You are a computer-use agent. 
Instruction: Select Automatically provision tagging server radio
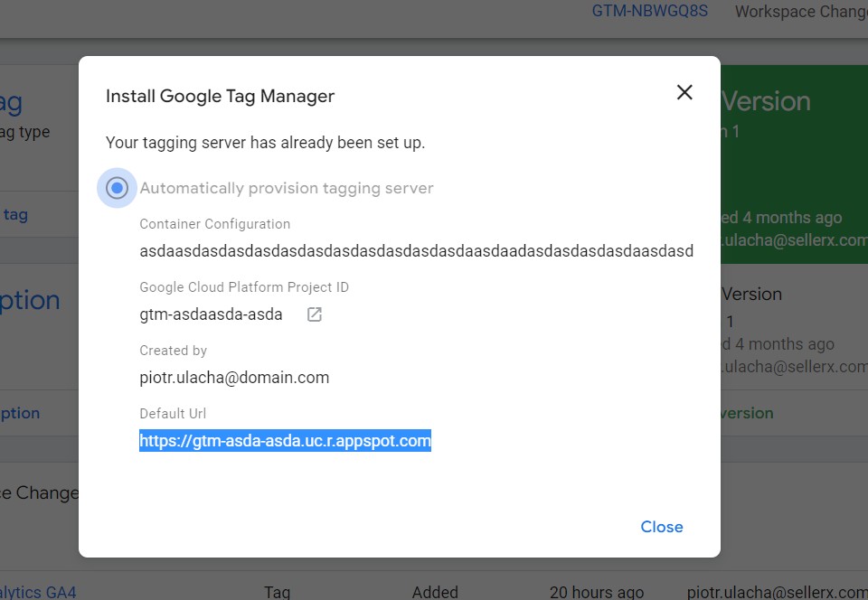coord(117,188)
